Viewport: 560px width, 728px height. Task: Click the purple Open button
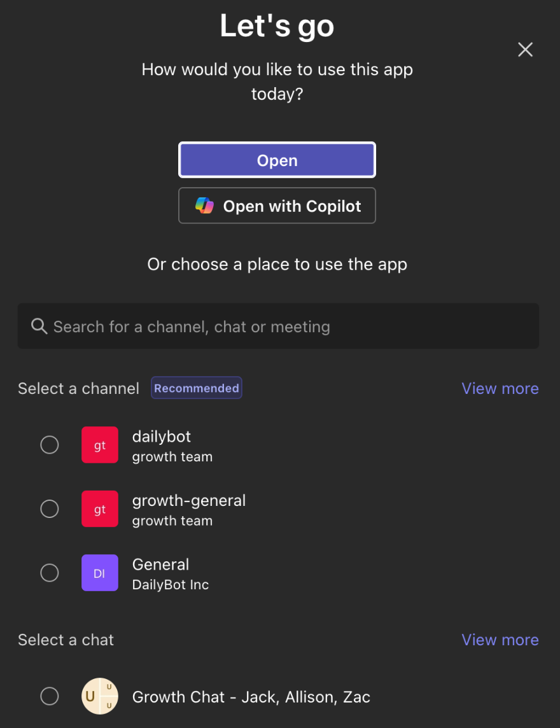tap(277, 160)
